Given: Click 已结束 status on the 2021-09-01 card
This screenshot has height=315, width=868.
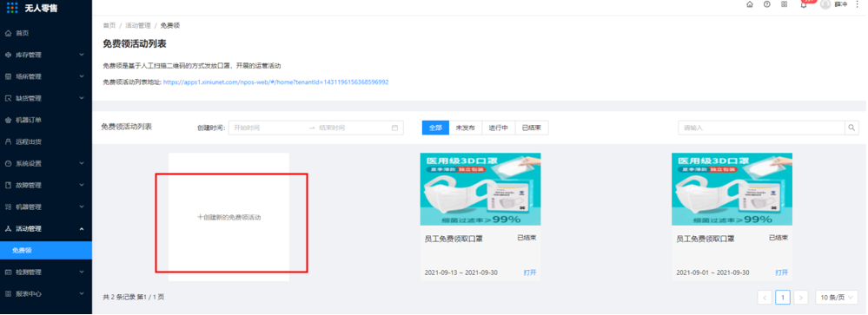Looking at the screenshot, I should pos(779,238).
